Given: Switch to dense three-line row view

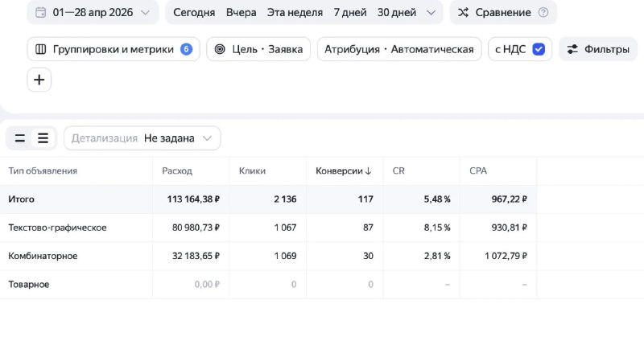Looking at the screenshot, I should point(43,138).
